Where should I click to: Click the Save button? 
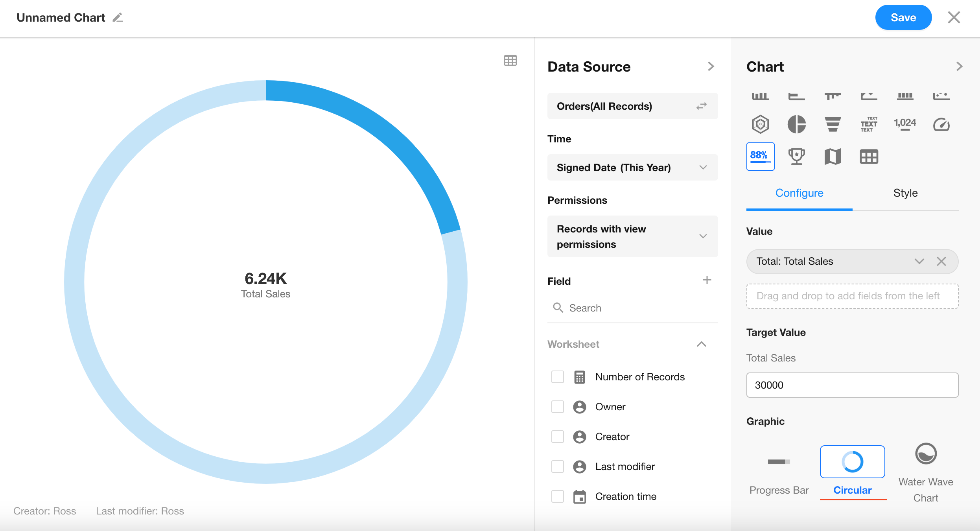tap(903, 18)
